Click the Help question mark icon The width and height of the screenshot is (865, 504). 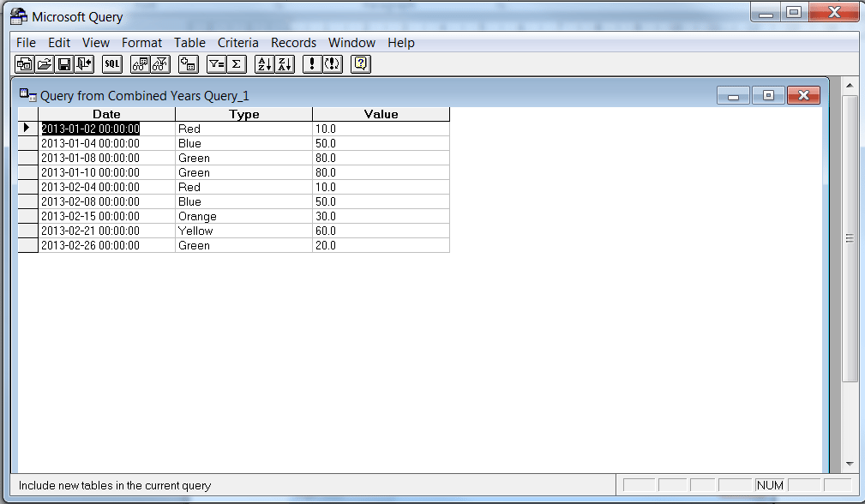point(360,64)
